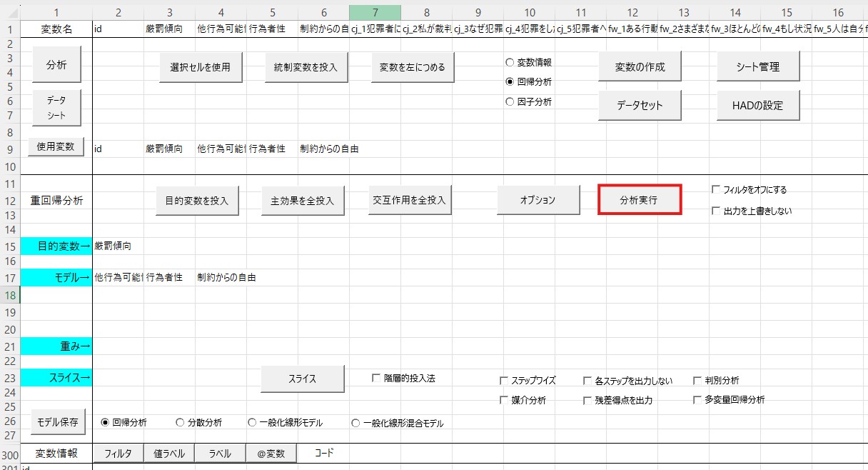Enable 階層的投入法 checkbox
Screen dimensions: 868x470
376,378
